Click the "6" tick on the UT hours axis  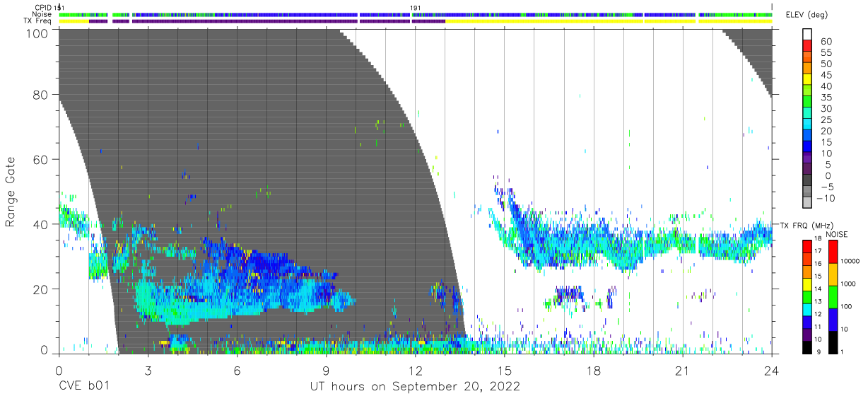(x=237, y=371)
